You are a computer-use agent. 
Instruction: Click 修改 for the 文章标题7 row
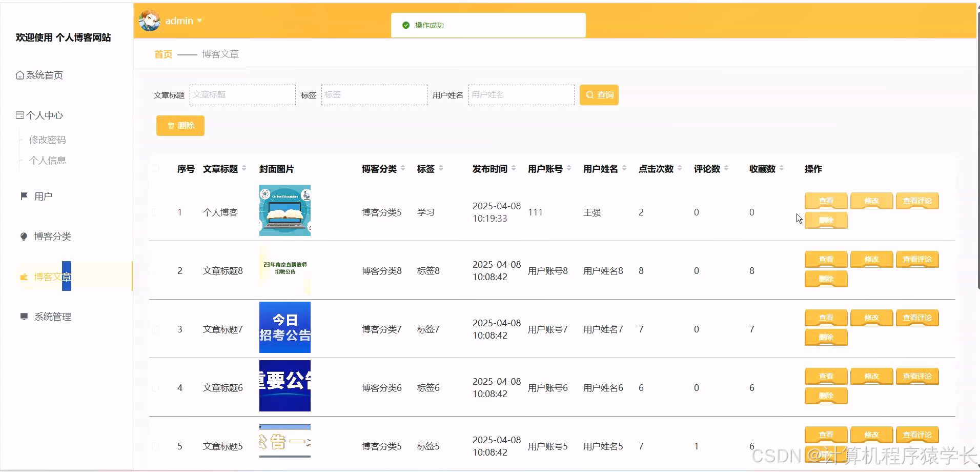click(872, 318)
